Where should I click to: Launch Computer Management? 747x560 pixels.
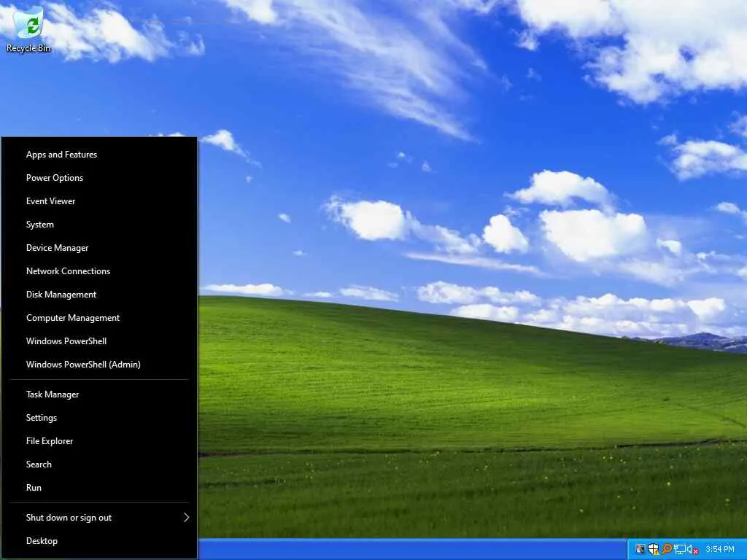[99, 318]
